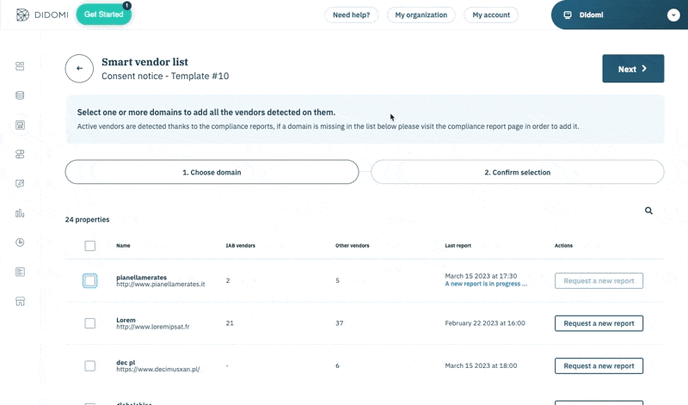Screen dimensions: 688x405
Task: Request a new report for pianellamerates
Action: 599,281
